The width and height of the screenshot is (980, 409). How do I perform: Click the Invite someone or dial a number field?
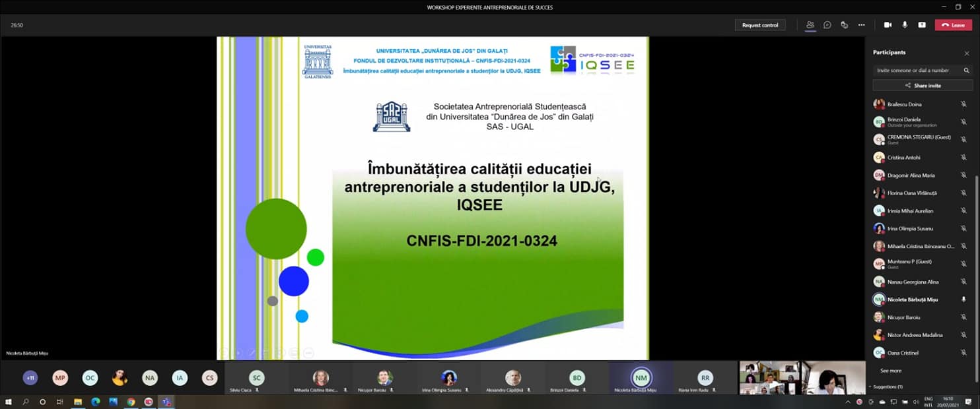923,70
